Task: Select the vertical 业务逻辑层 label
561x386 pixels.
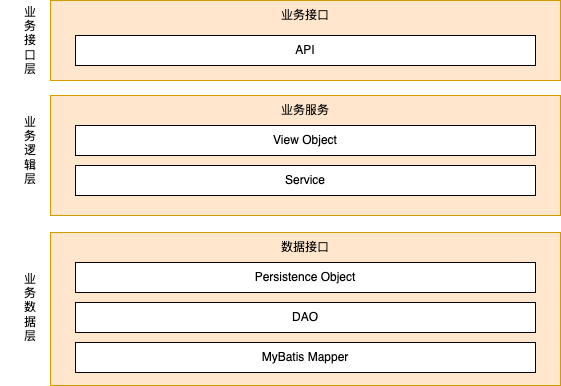Action: pyautogui.click(x=30, y=150)
